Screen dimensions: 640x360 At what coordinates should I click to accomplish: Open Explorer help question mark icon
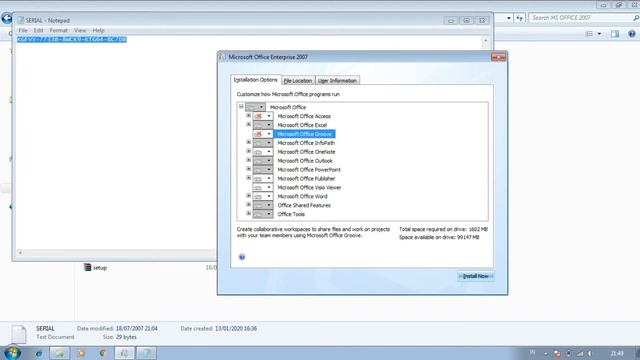coord(632,34)
